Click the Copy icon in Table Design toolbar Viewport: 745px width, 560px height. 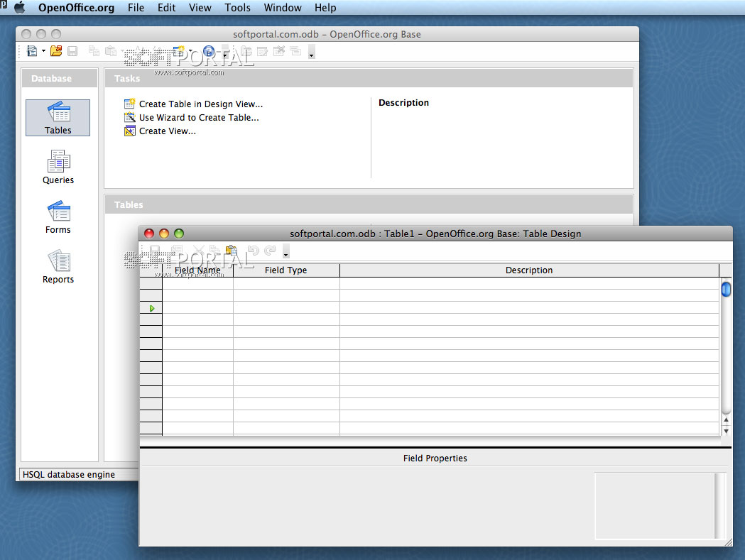[x=214, y=251]
